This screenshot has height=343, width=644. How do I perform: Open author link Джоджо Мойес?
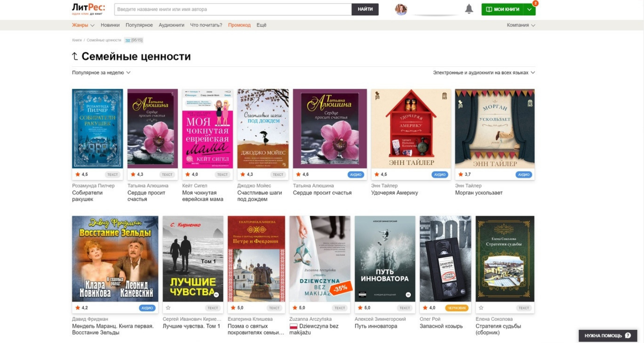254,186
